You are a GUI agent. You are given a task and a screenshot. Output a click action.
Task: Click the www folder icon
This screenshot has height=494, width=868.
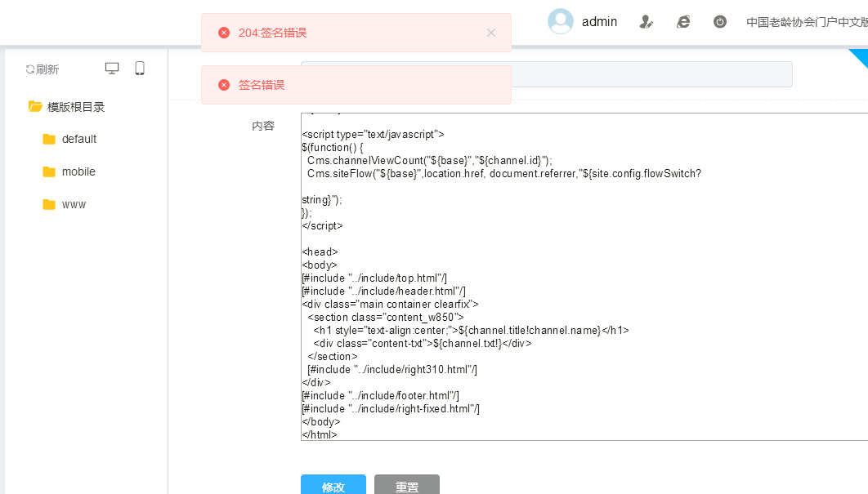[49, 204]
